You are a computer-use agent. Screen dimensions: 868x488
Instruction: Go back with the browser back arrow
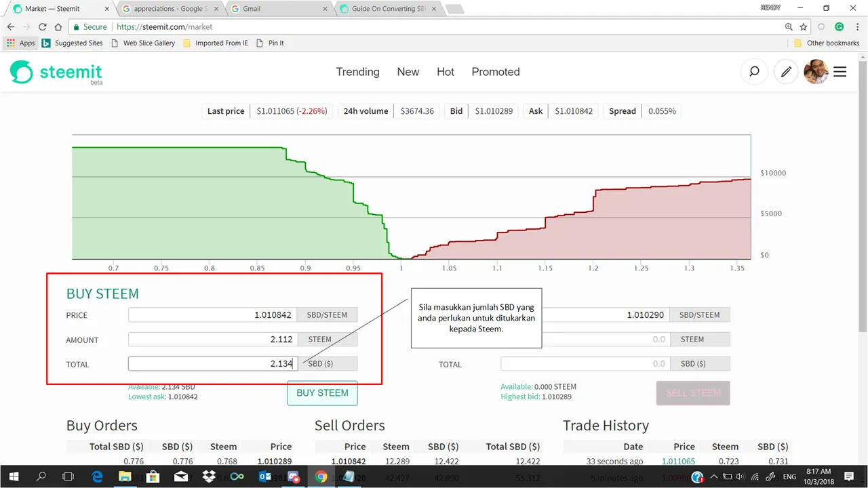tap(11, 27)
